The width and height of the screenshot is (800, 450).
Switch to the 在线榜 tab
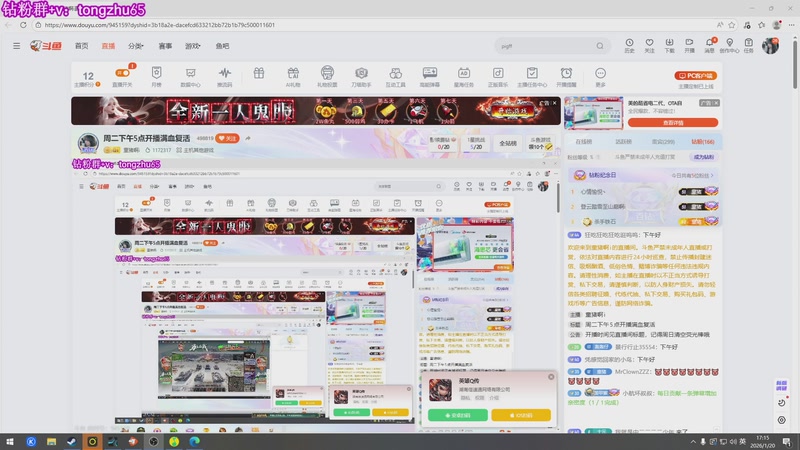[x=584, y=141]
